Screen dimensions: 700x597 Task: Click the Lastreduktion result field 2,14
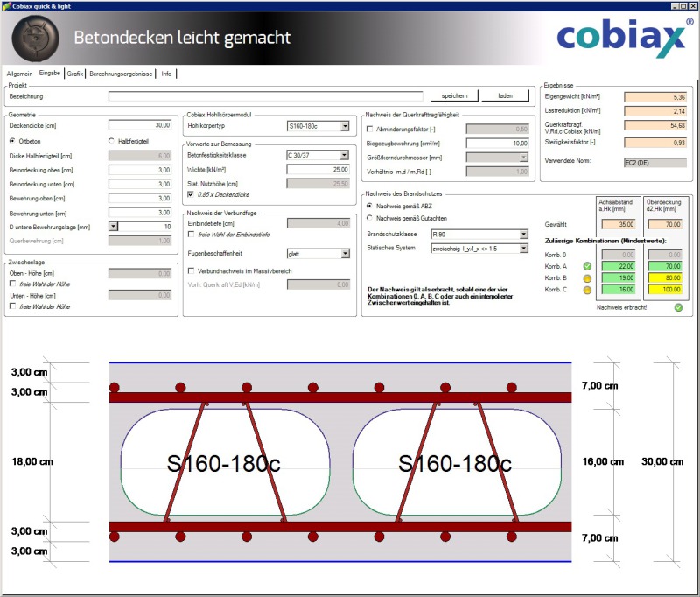point(654,111)
